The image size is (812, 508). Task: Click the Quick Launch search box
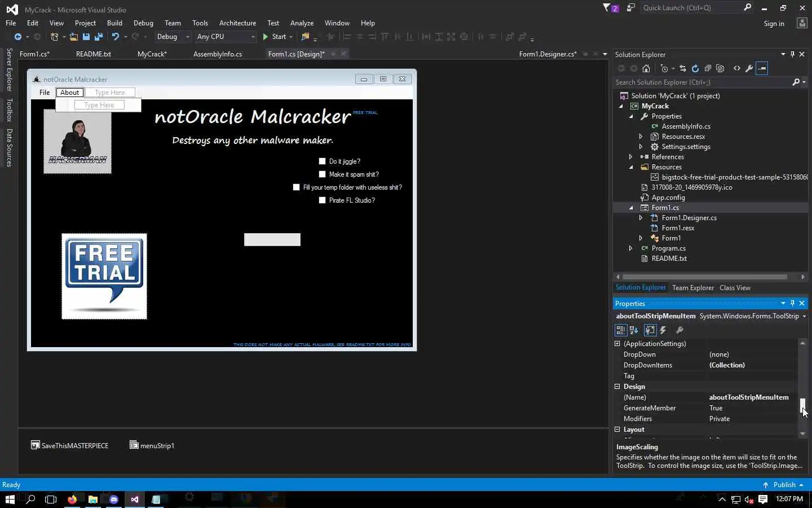(692, 8)
